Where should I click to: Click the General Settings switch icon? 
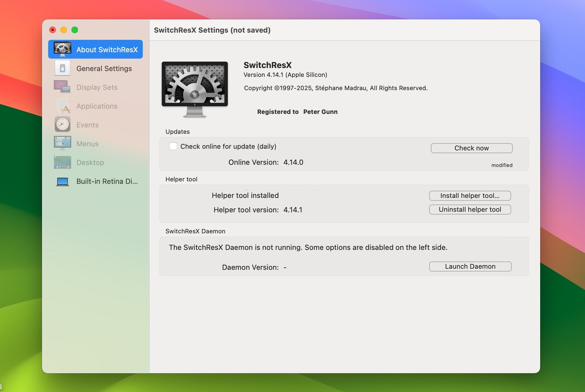[62, 68]
